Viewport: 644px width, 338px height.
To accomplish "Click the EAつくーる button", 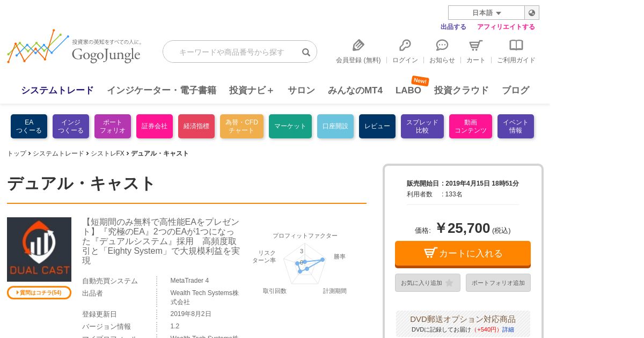I will (29, 126).
